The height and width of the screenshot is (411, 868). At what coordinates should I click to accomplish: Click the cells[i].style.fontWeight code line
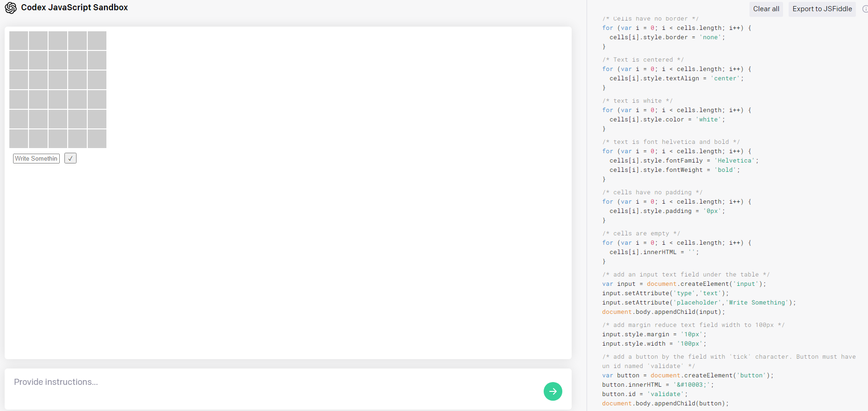pos(675,170)
